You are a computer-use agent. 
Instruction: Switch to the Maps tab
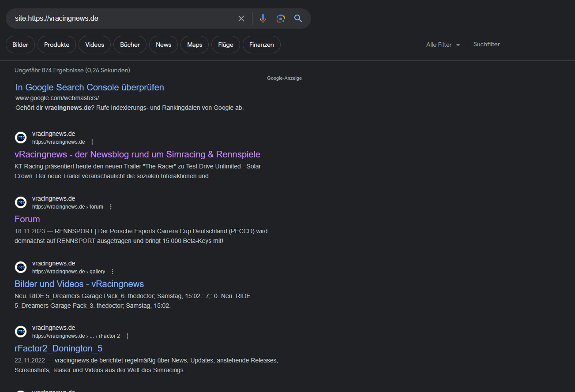[x=195, y=45]
